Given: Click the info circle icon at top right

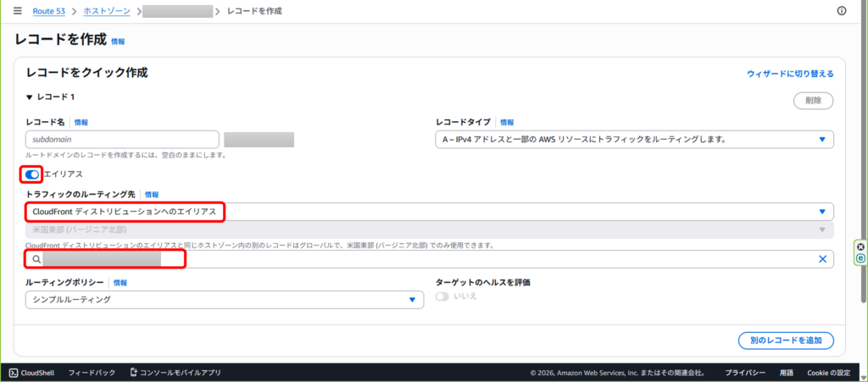Looking at the screenshot, I should 842,11.
